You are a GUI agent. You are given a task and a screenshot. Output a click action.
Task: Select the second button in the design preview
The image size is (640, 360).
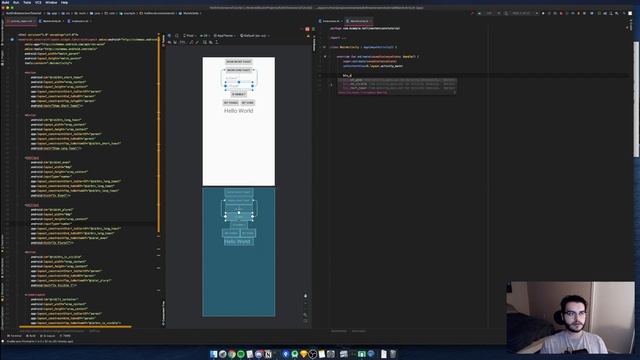click(239, 70)
